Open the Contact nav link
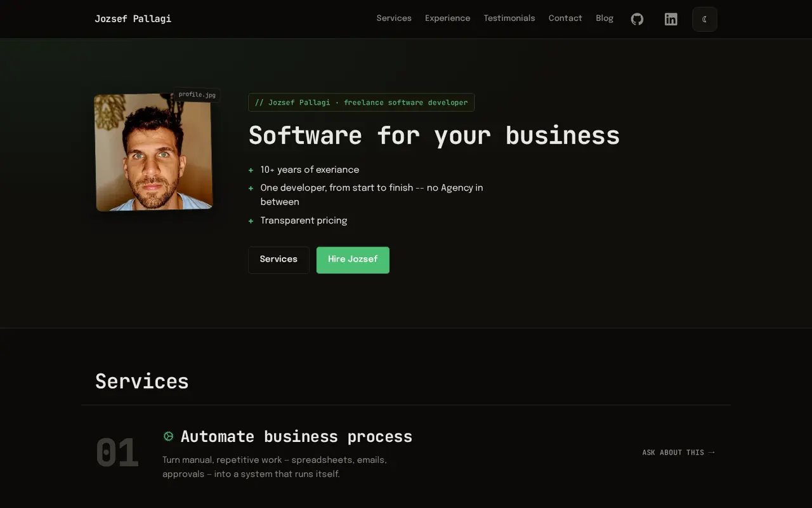 pyautogui.click(x=565, y=18)
